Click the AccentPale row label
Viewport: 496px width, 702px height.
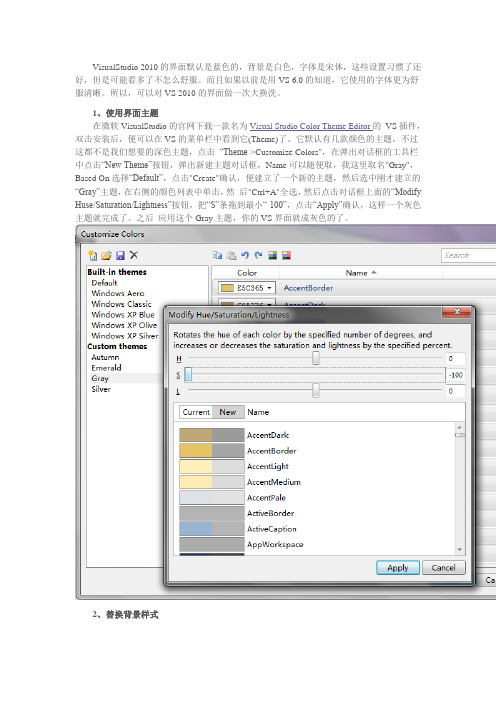click(266, 497)
